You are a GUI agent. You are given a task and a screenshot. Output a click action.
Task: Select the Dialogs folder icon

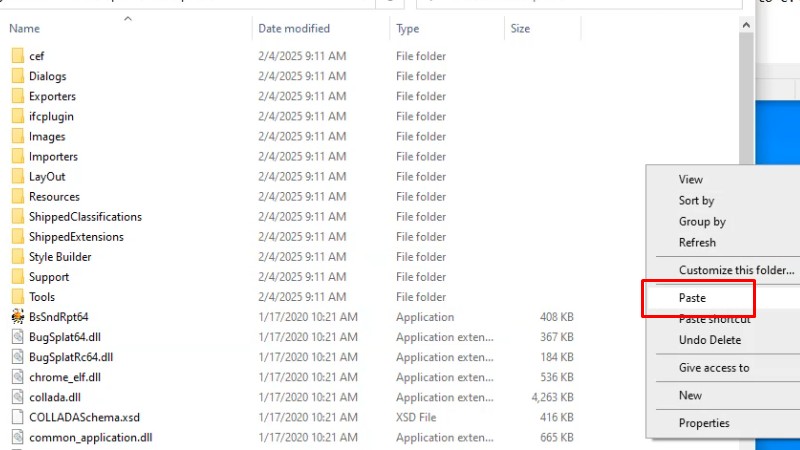[17, 76]
